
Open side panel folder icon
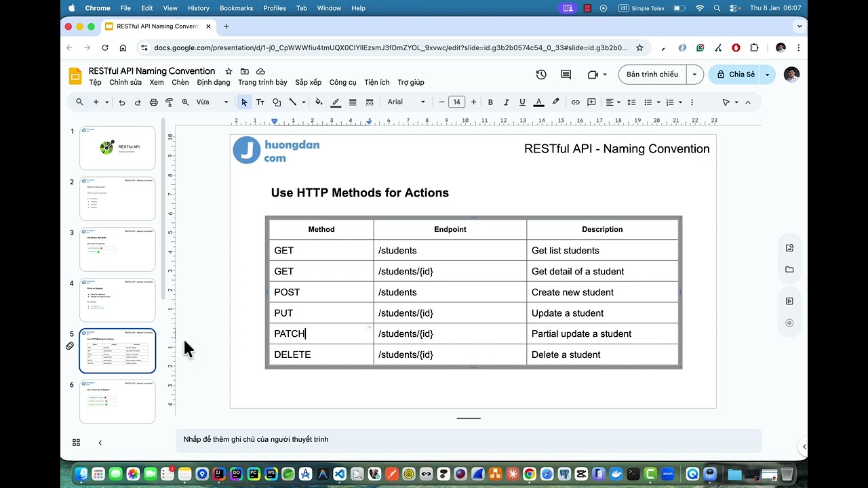pyautogui.click(x=789, y=270)
